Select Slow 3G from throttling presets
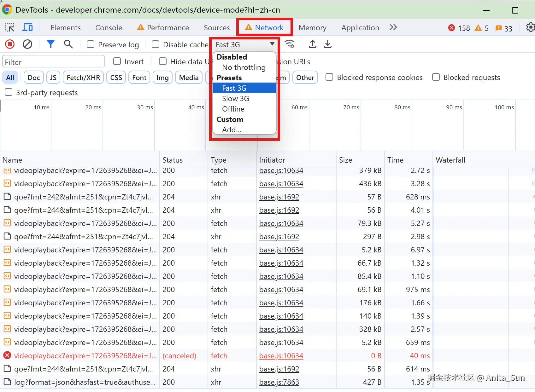 point(235,99)
